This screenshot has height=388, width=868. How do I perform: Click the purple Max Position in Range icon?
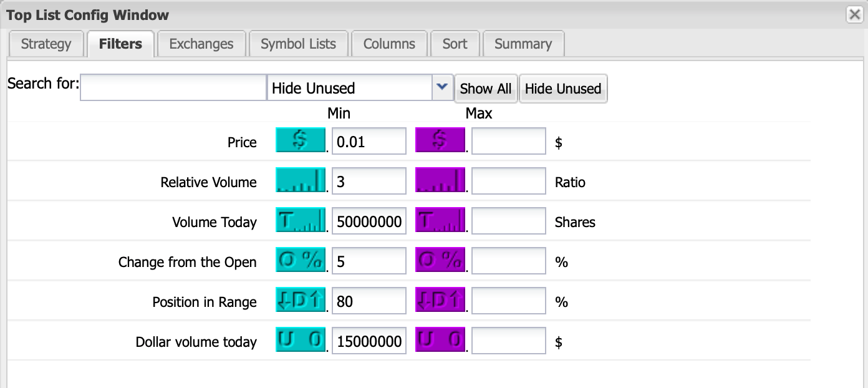pyautogui.click(x=440, y=300)
